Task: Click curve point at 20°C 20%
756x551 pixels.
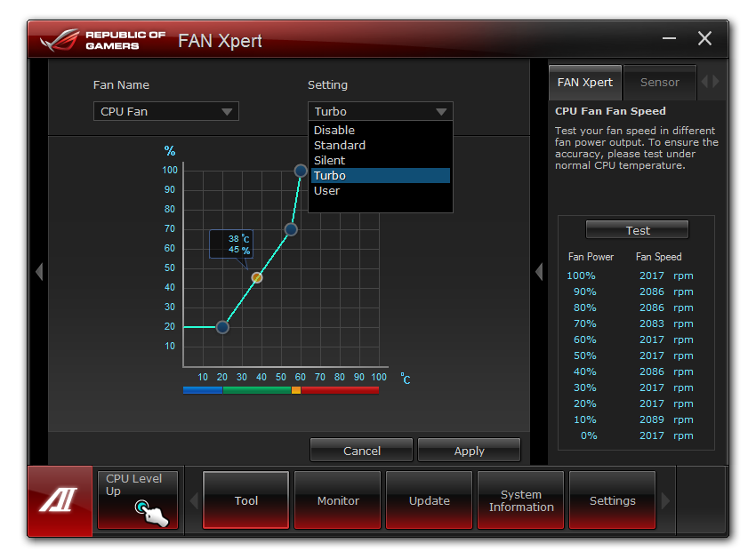Action: pyautogui.click(x=222, y=327)
